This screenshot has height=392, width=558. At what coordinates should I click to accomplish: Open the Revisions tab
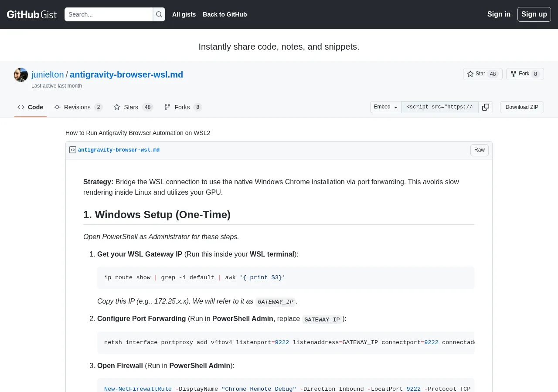pyautogui.click(x=78, y=107)
